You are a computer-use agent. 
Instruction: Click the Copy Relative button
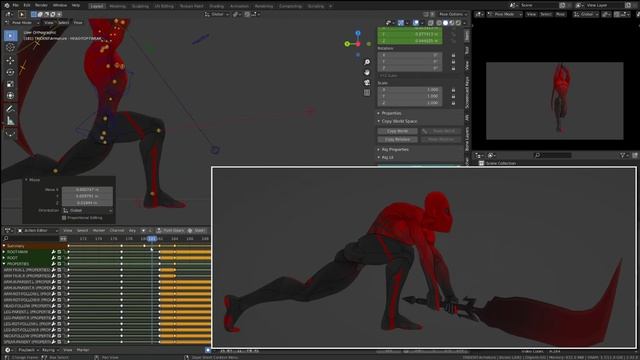click(397, 140)
